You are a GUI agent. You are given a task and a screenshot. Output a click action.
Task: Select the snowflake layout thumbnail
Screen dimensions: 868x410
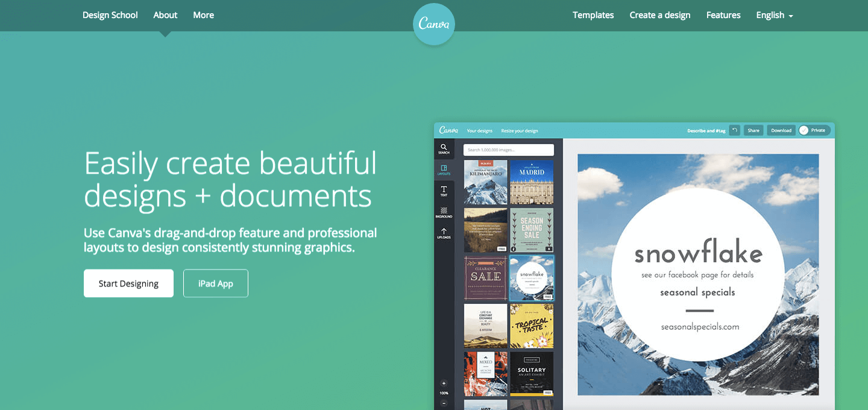click(532, 277)
